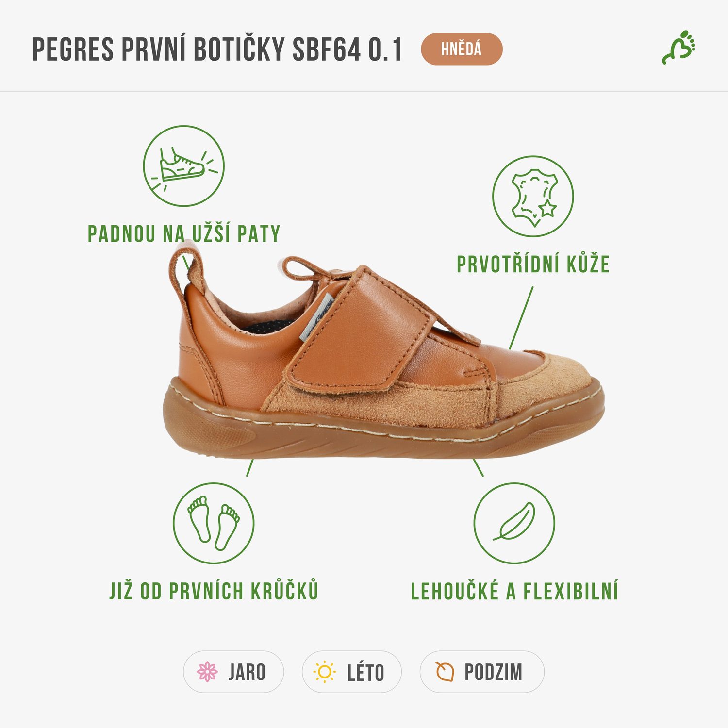Viewport: 728px width, 728px height.
Task: Click the orange leaf autumn icon
Action: click(x=445, y=672)
